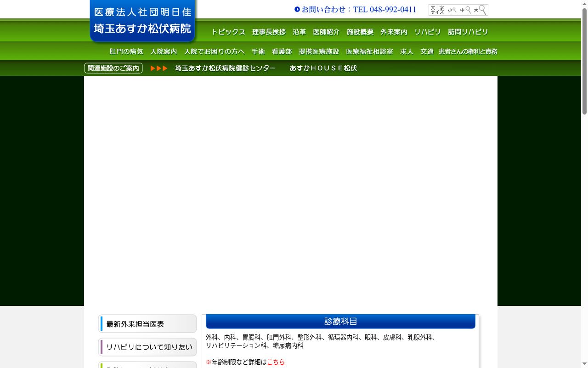Follow the red こちら link

coord(276,362)
